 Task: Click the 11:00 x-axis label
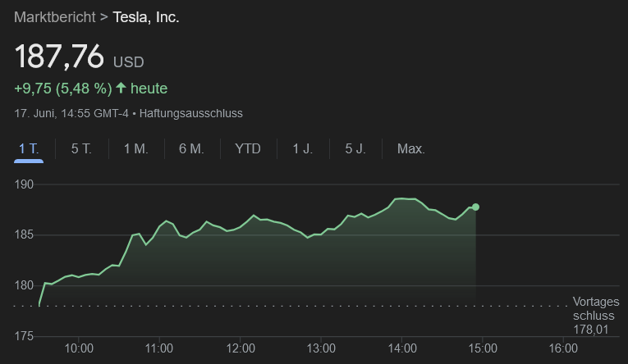tap(159, 348)
